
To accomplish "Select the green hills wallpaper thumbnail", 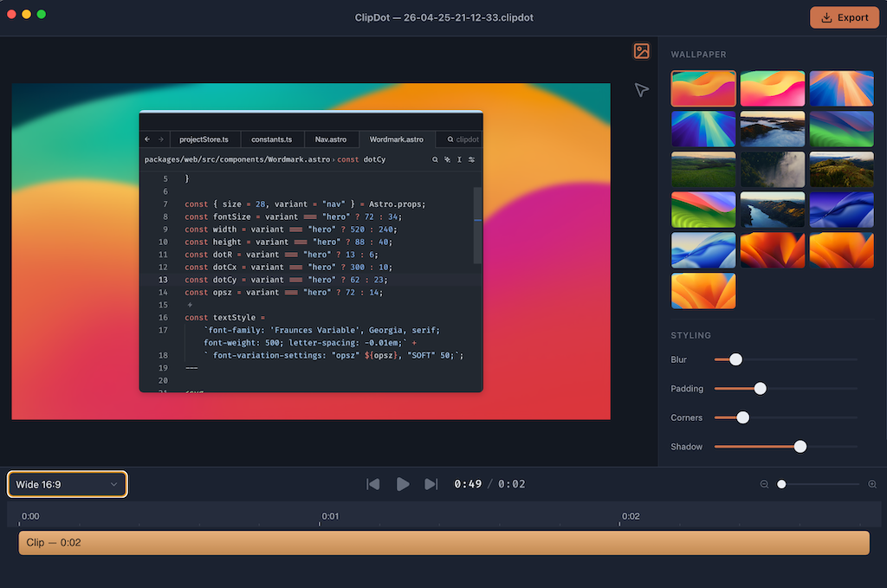I will pyautogui.click(x=703, y=169).
